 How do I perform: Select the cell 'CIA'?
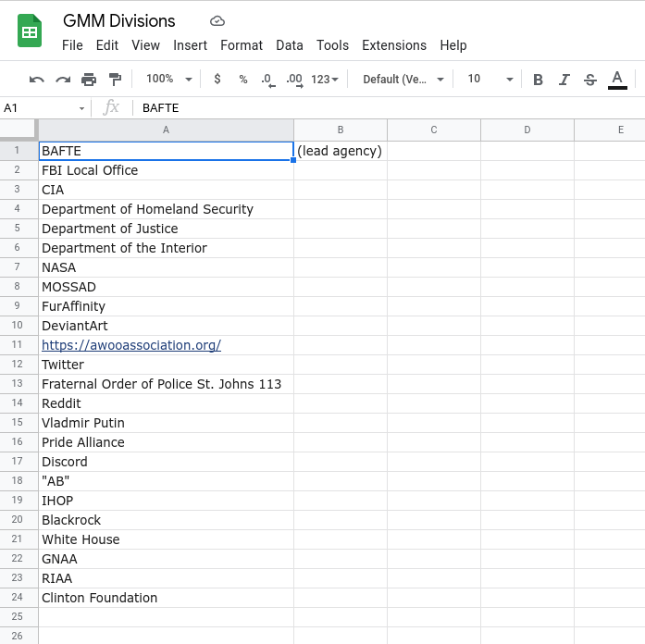click(x=166, y=190)
